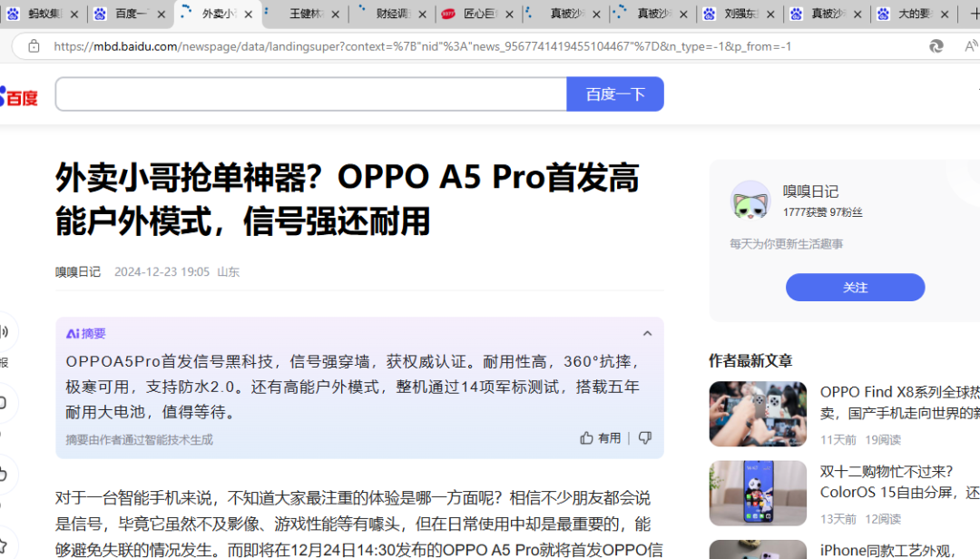
Task: Click the like thumb icon in left sidebar
Action: click(x=5, y=473)
